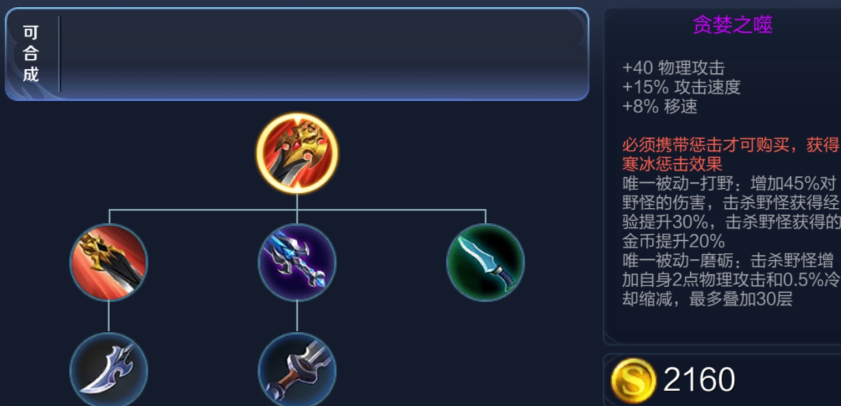841x406 pixels.
Task: Select the curved silver blade icon
Action: (x=108, y=369)
